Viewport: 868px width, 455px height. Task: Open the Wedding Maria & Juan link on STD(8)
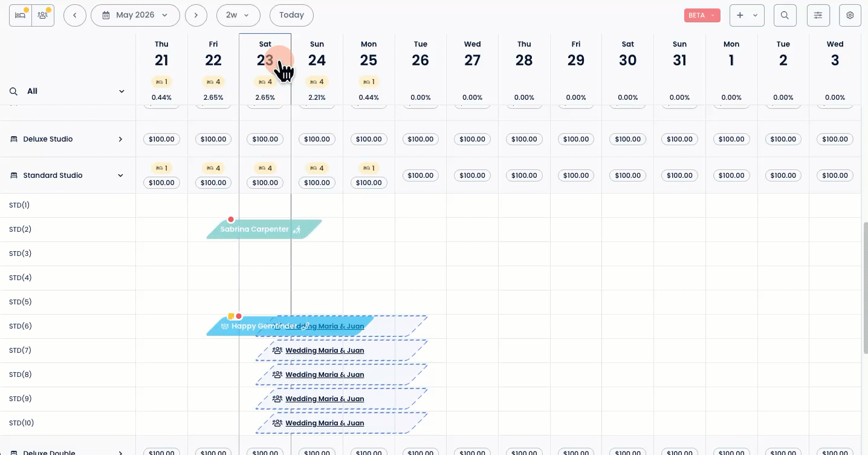click(x=325, y=375)
